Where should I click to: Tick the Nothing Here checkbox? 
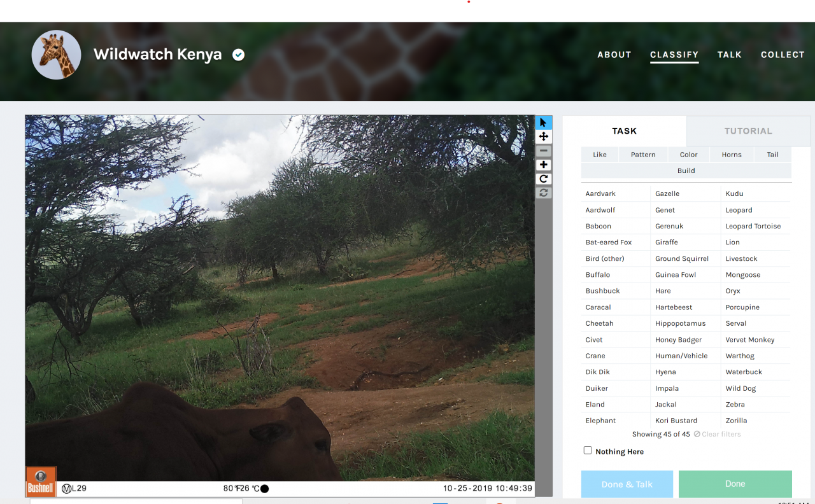point(588,451)
